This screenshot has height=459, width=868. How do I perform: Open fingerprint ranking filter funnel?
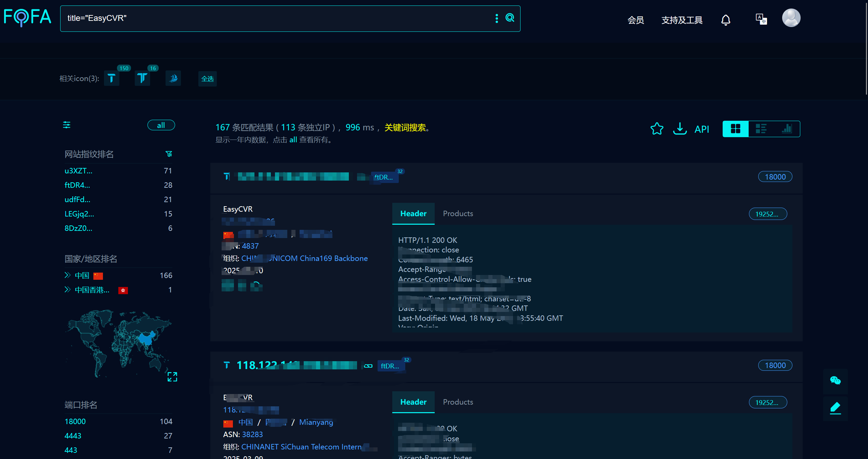click(x=169, y=154)
